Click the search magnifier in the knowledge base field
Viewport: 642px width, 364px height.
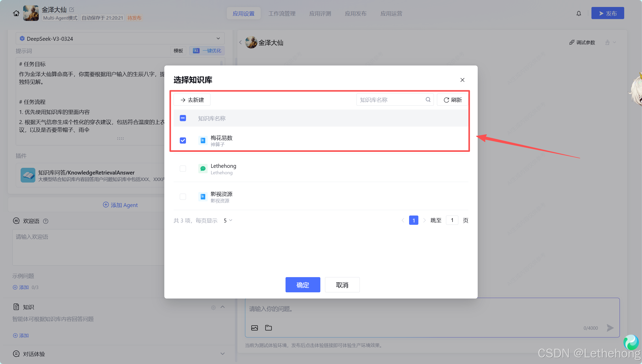click(428, 100)
